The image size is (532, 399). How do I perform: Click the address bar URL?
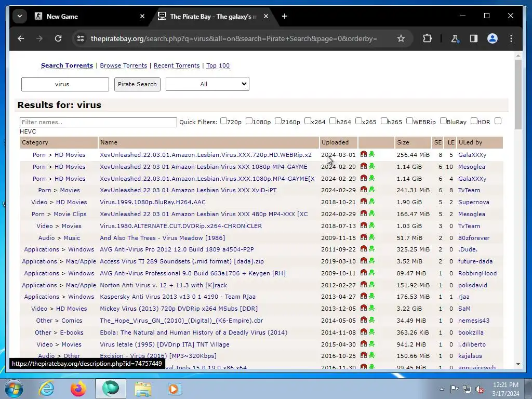pyautogui.click(x=234, y=38)
